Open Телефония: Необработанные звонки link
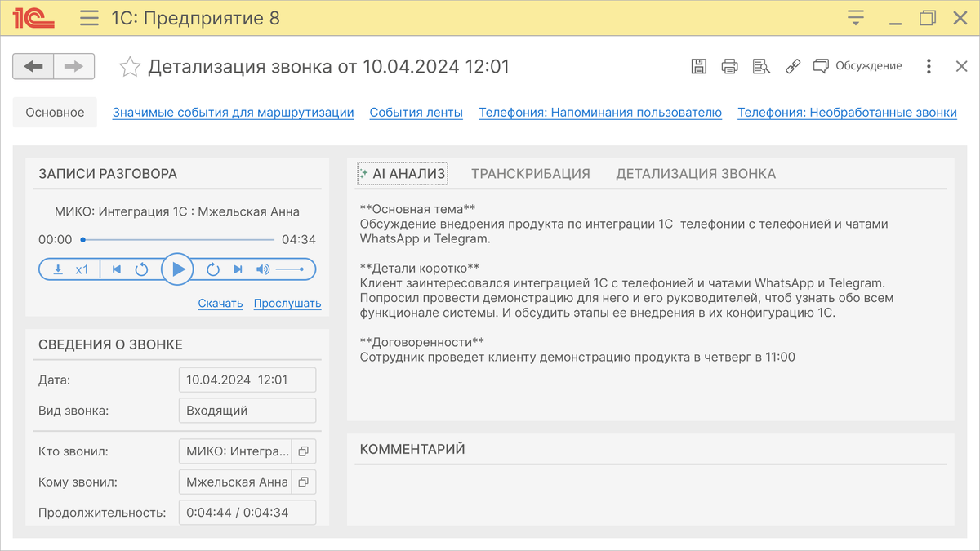 847,113
